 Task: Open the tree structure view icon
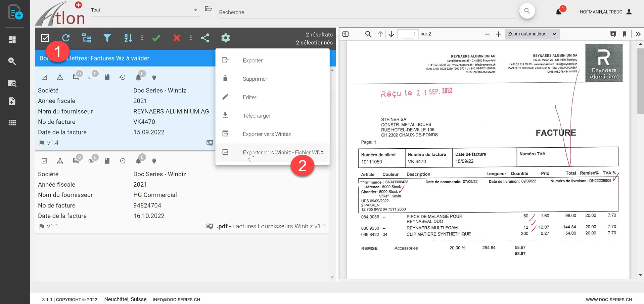pos(87,38)
